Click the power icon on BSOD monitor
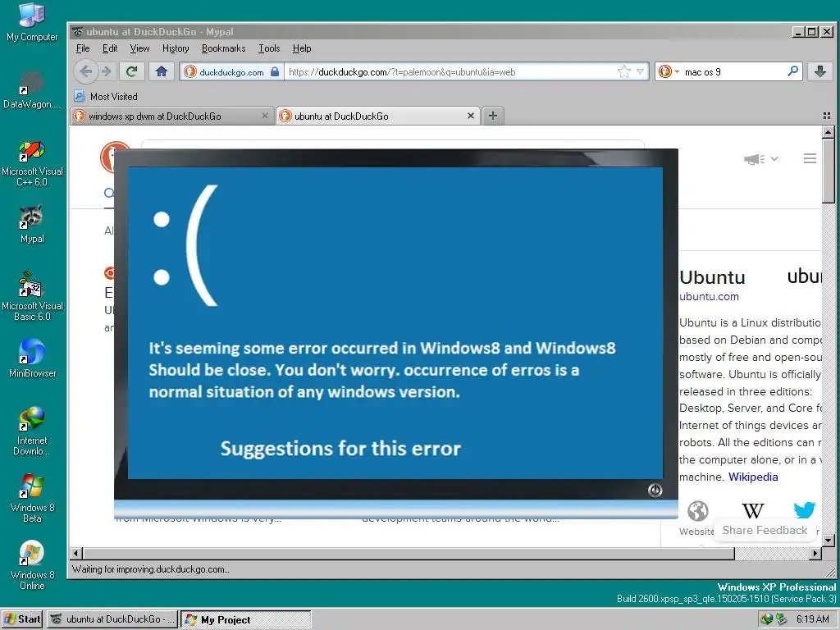The width and height of the screenshot is (840, 630). (x=655, y=490)
